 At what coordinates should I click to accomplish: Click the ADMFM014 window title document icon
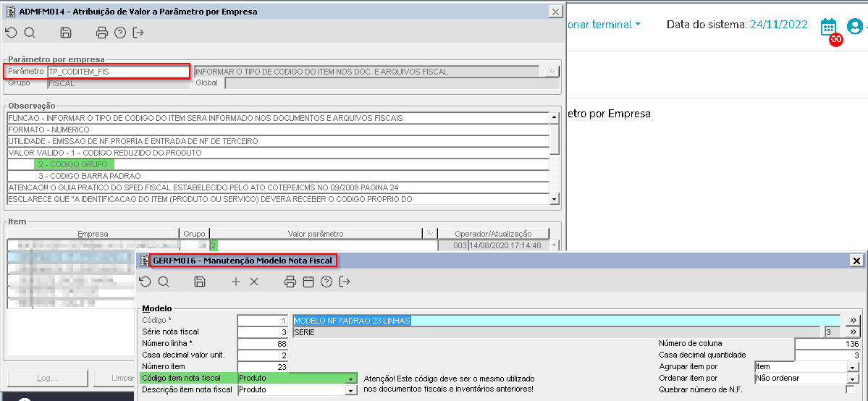click(x=11, y=11)
